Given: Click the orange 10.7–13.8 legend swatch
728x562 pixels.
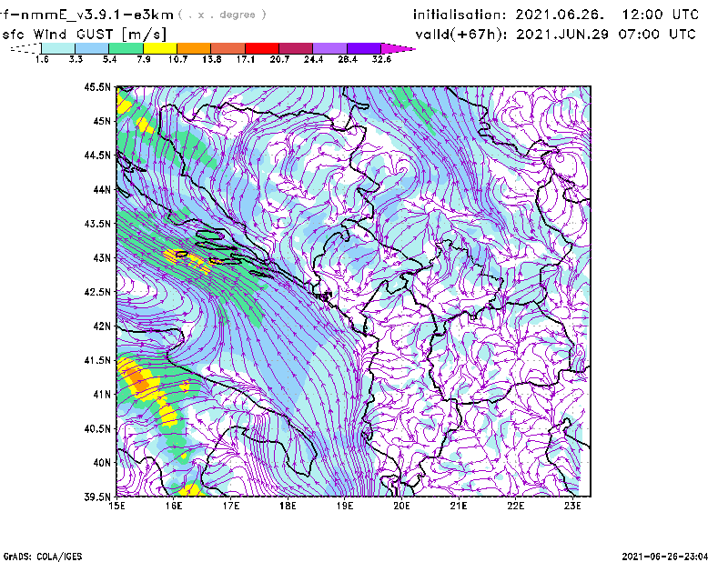Looking at the screenshot, I should pyautogui.click(x=194, y=48).
